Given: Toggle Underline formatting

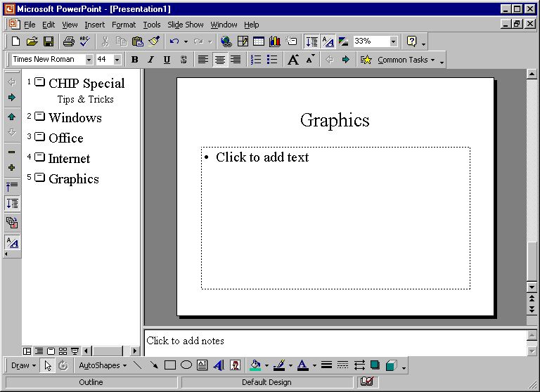Looking at the screenshot, I should [167, 60].
